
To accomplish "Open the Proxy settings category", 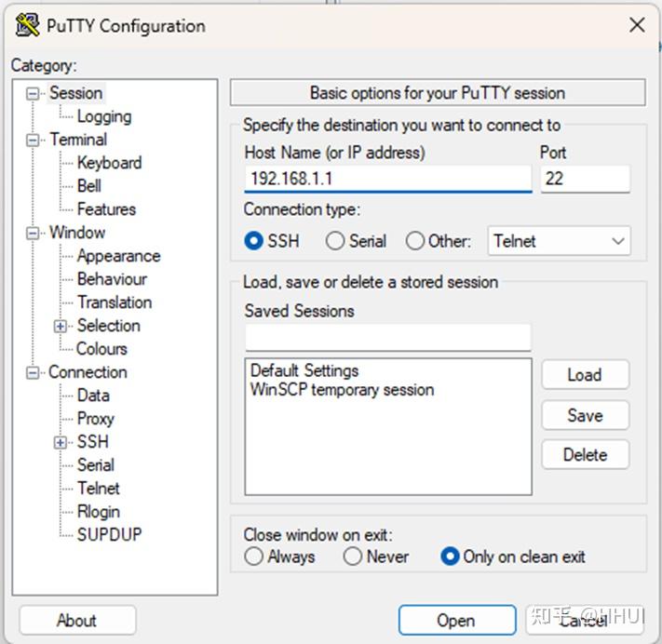I will click(x=95, y=419).
